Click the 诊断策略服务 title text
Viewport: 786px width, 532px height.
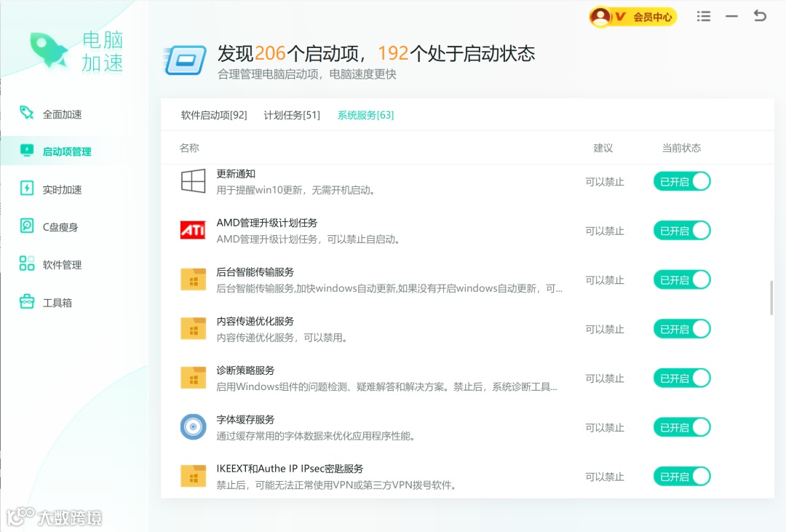pos(246,370)
